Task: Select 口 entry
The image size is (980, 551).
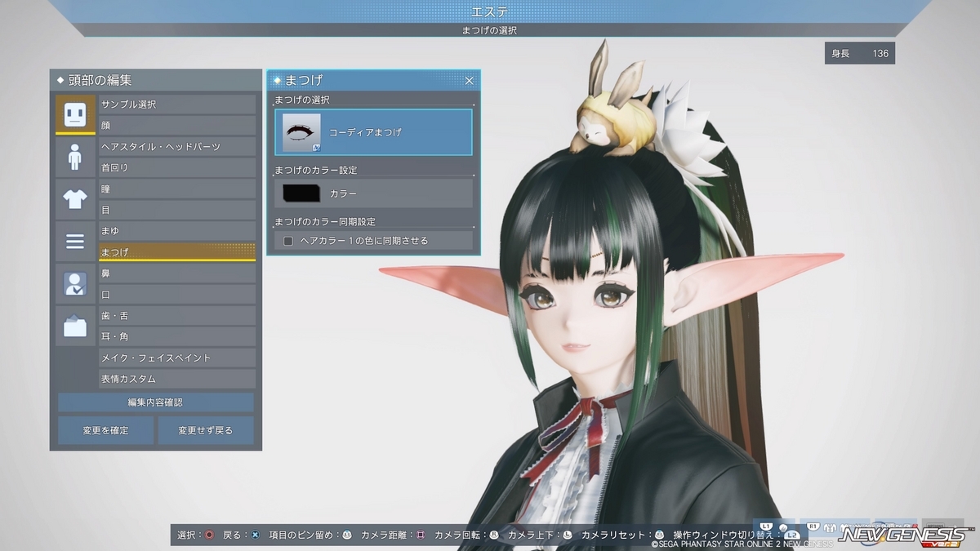Action: pos(177,295)
